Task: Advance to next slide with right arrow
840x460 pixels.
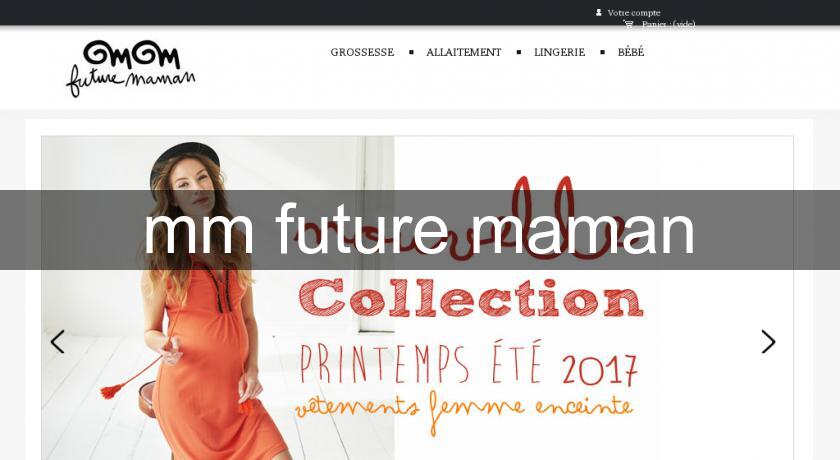Action: click(768, 342)
